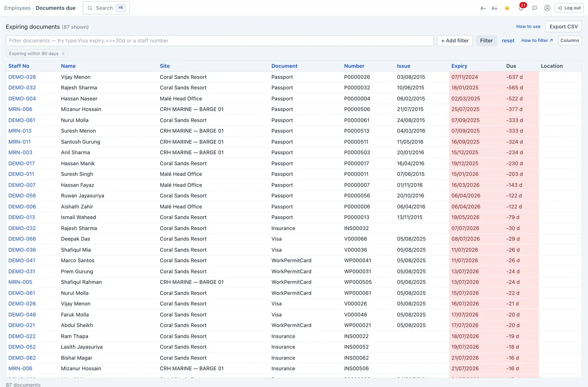This screenshot has width=588, height=387.
Task: Select the -565 d due value
Action: pos(515,87)
